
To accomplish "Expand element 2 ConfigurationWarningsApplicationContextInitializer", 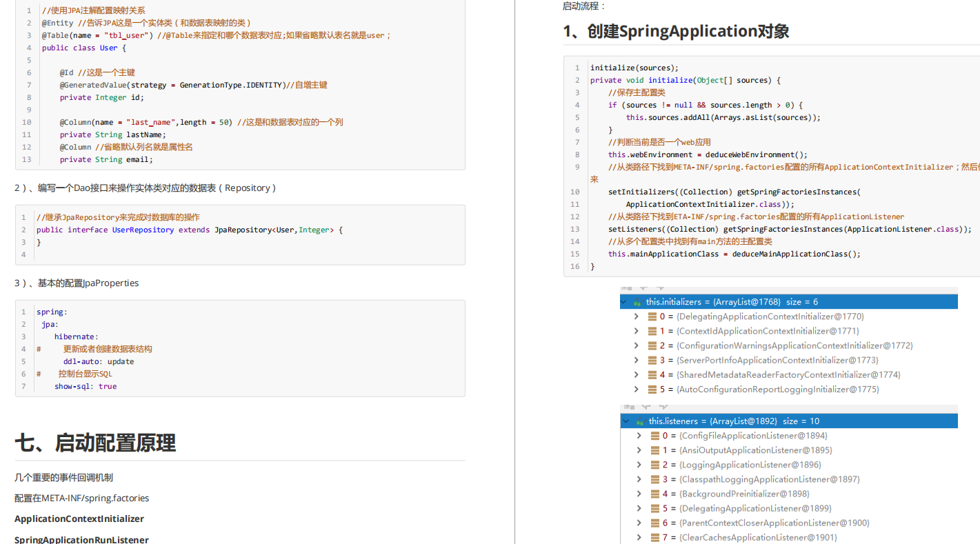I will (x=637, y=345).
